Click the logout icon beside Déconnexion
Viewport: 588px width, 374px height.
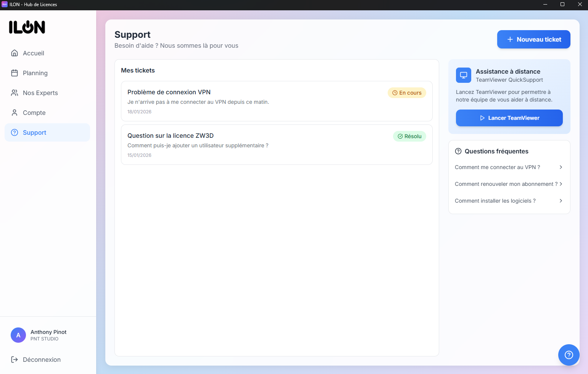(x=14, y=359)
